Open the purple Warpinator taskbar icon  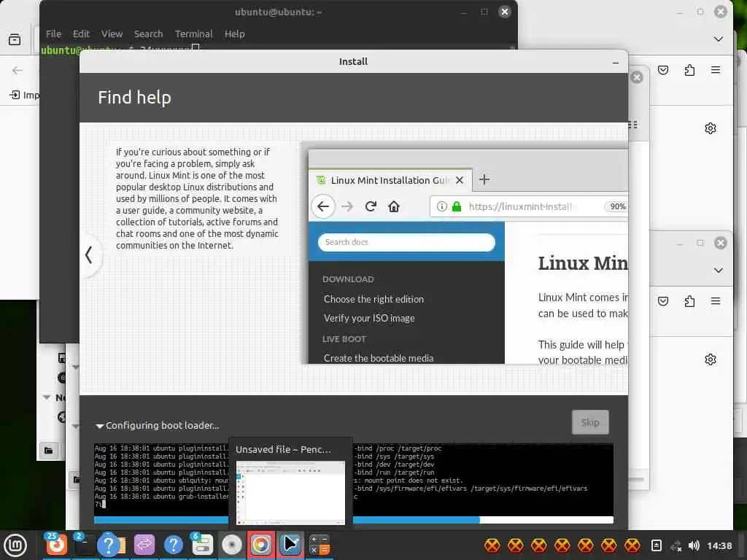click(x=144, y=545)
